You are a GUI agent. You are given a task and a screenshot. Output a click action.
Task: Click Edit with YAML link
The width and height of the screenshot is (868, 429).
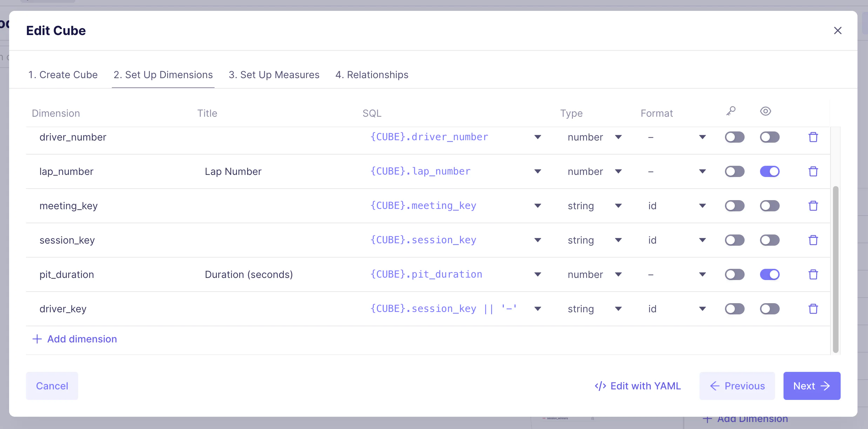[638, 386]
